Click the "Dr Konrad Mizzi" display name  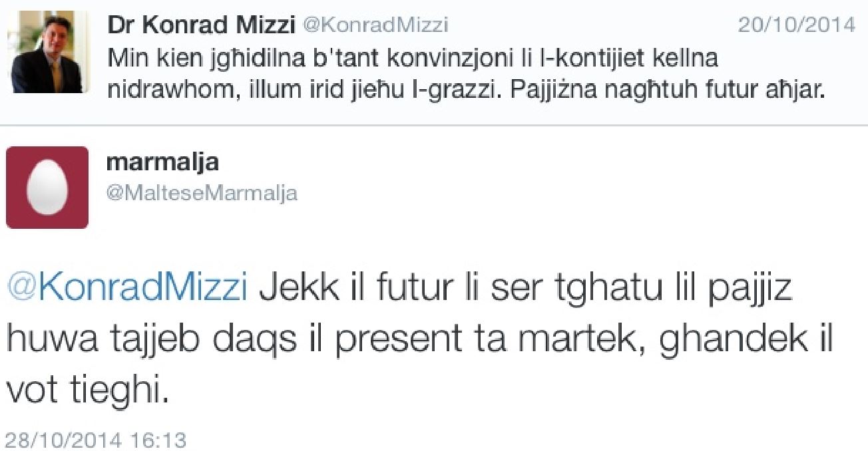(x=201, y=25)
